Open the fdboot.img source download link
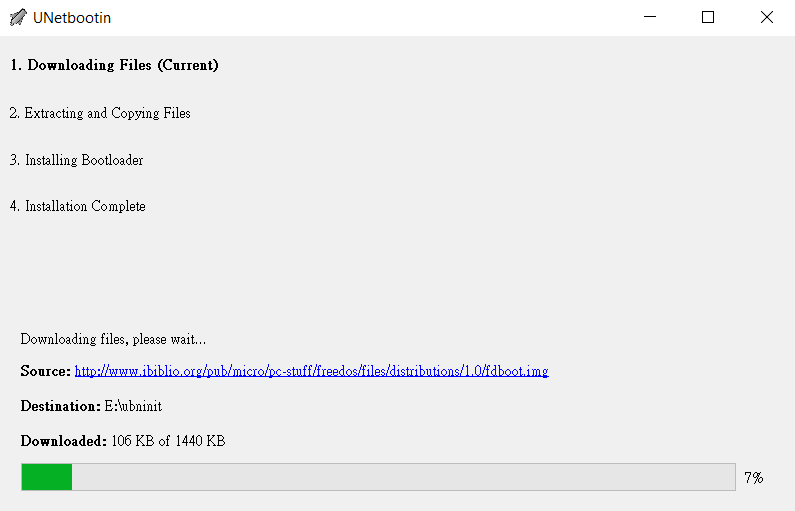This screenshot has height=511, width=795. (x=311, y=372)
